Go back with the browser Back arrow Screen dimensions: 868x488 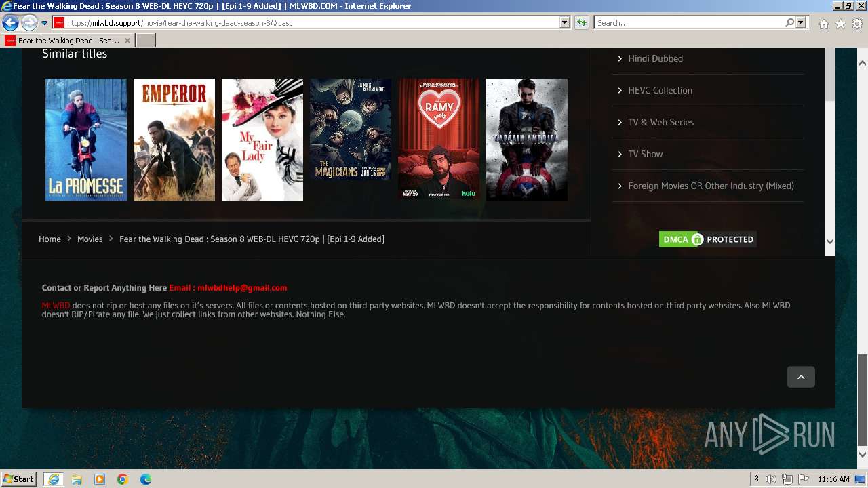point(10,22)
